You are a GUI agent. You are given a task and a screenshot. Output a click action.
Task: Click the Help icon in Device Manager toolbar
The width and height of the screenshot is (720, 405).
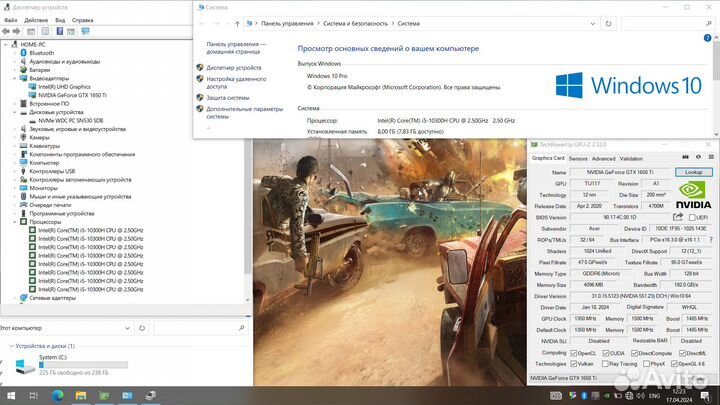point(60,31)
